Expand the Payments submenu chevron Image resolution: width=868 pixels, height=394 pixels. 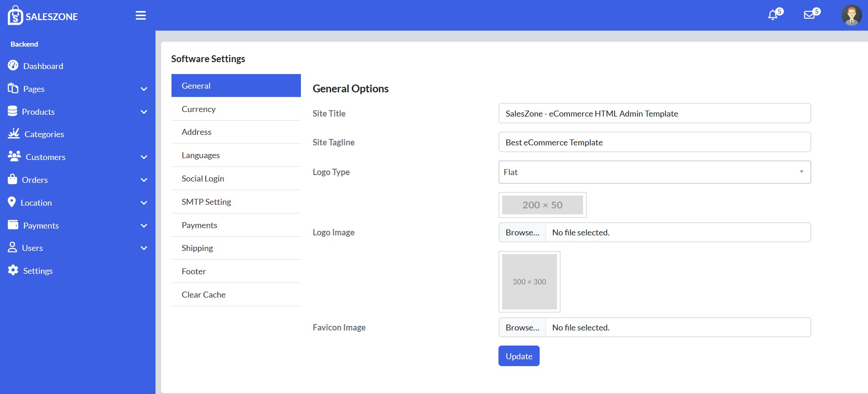point(144,226)
